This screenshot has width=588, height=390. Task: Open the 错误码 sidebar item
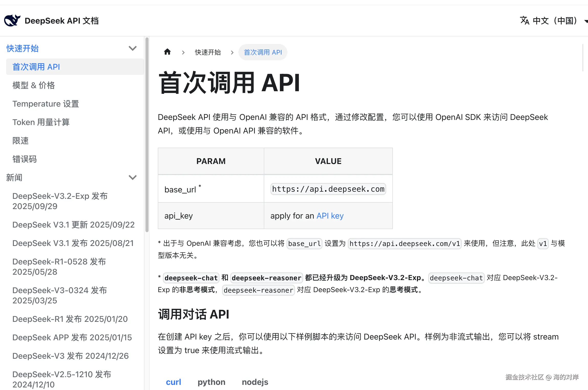click(x=25, y=159)
